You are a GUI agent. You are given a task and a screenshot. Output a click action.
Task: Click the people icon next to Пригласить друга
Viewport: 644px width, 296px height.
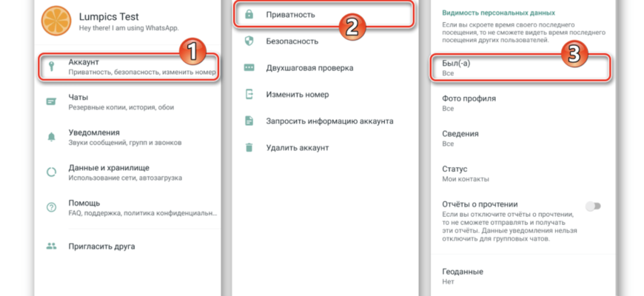tap(51, 246)
